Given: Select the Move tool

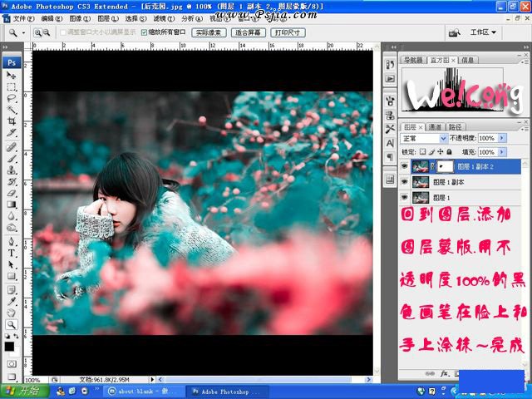Looking at the screenshot, I should 11,75.
